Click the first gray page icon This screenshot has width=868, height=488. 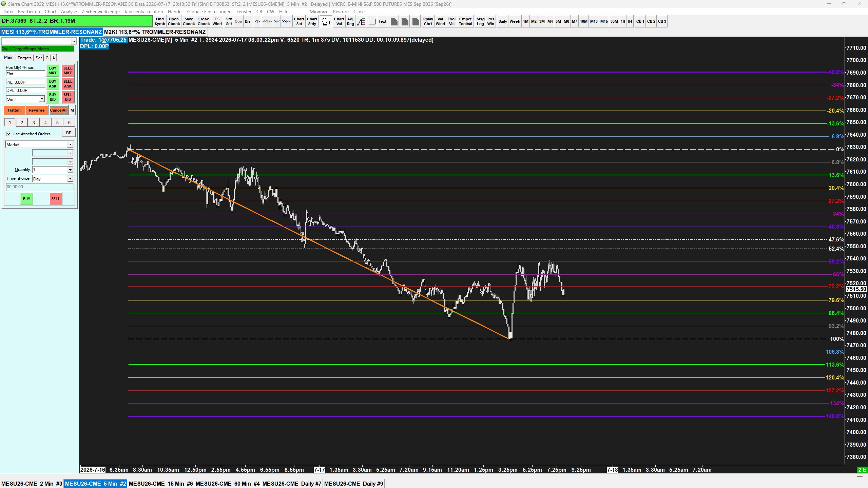coord(394,22)
